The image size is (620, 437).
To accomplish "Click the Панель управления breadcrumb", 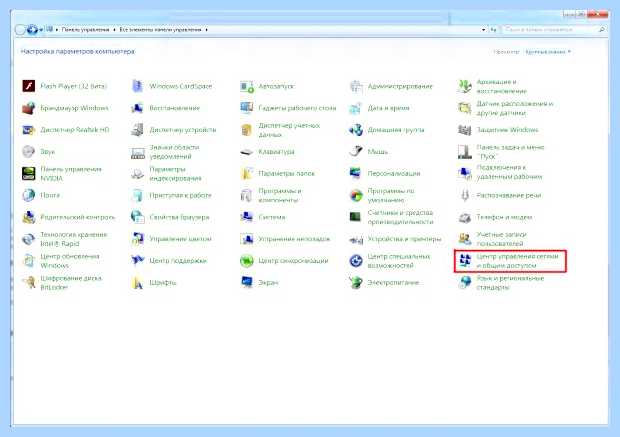I will pos(85,30).
